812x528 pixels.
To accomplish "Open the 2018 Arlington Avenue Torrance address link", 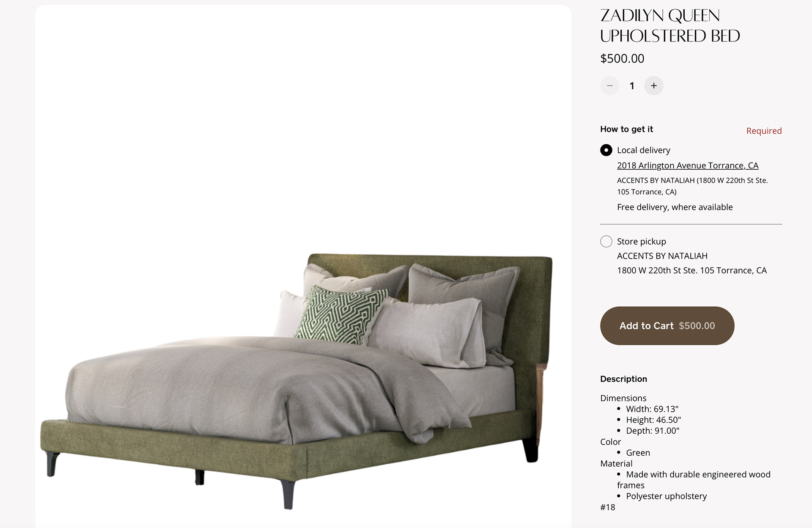I will pos(688,165).
